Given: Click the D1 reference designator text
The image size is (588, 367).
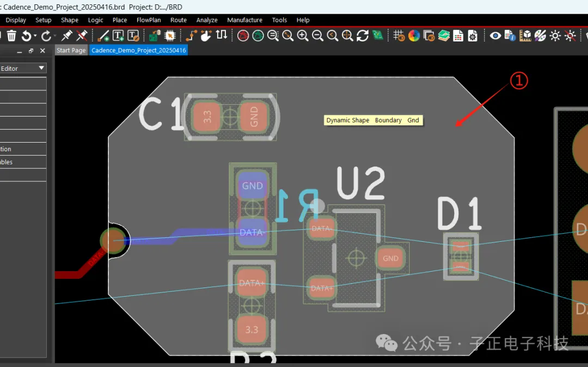Looking at the screenshot, I should (460, 213).
